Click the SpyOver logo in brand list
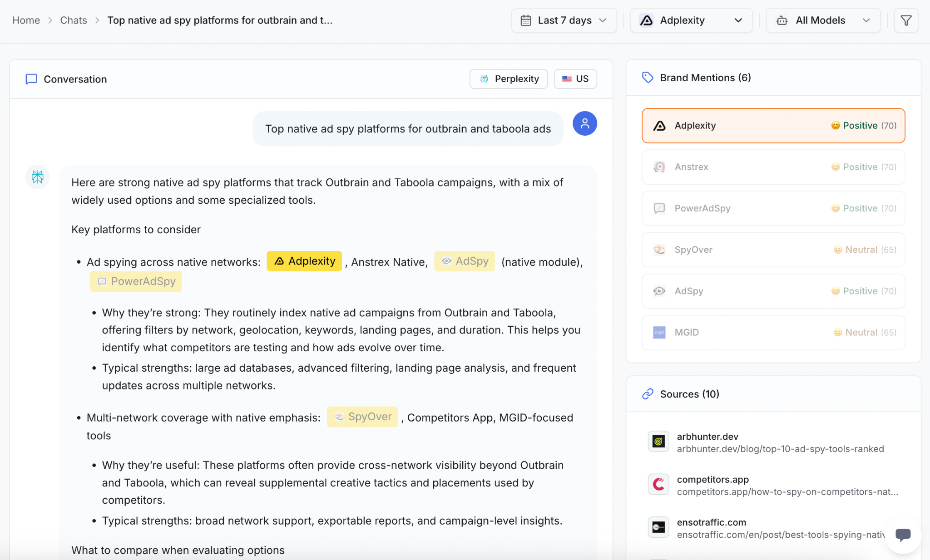The width and height of the screenshot is (930, 560). click(659, 250)
